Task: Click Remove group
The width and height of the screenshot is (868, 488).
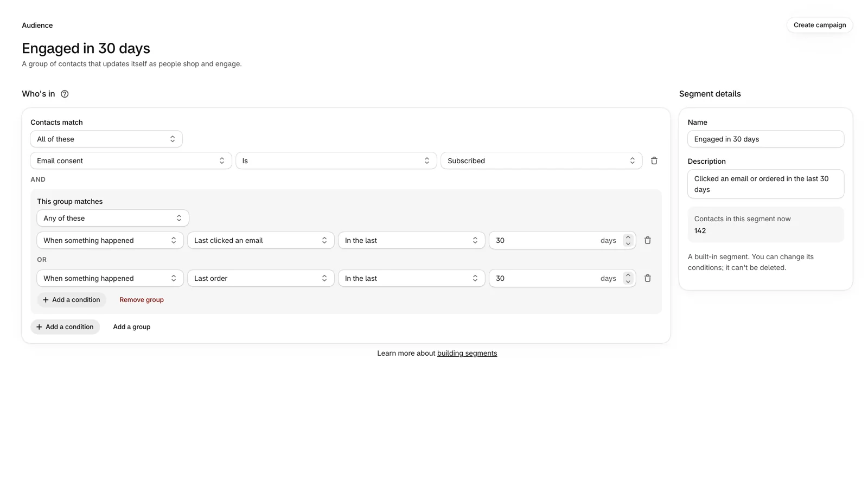Action: coord(142,300)
